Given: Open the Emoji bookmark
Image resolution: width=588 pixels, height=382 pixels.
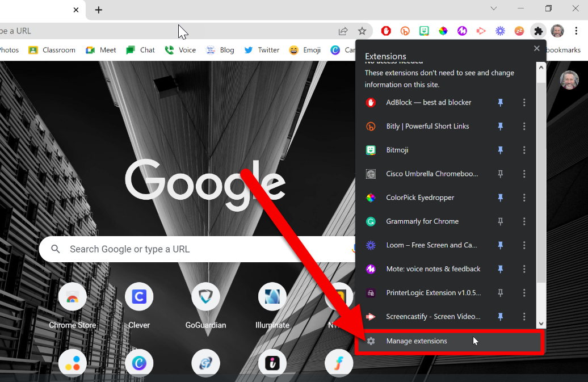Looking at the screenshot, I should tap(305, 50).
